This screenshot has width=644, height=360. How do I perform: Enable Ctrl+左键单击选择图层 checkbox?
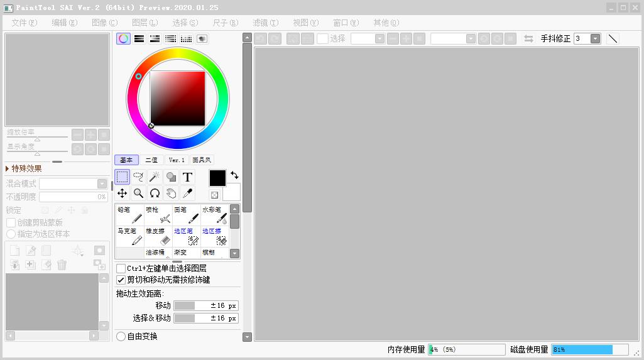coord(121,268)
